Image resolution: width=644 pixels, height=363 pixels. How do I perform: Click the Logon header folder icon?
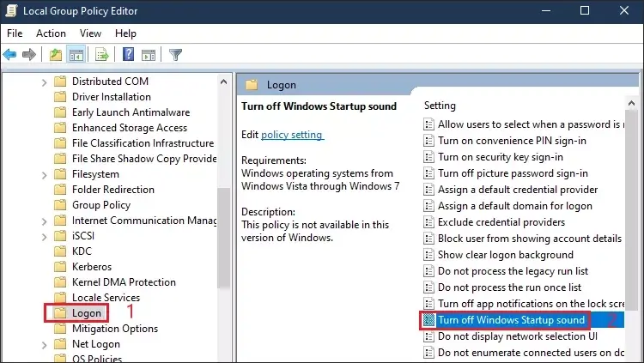tap(252, 85)
